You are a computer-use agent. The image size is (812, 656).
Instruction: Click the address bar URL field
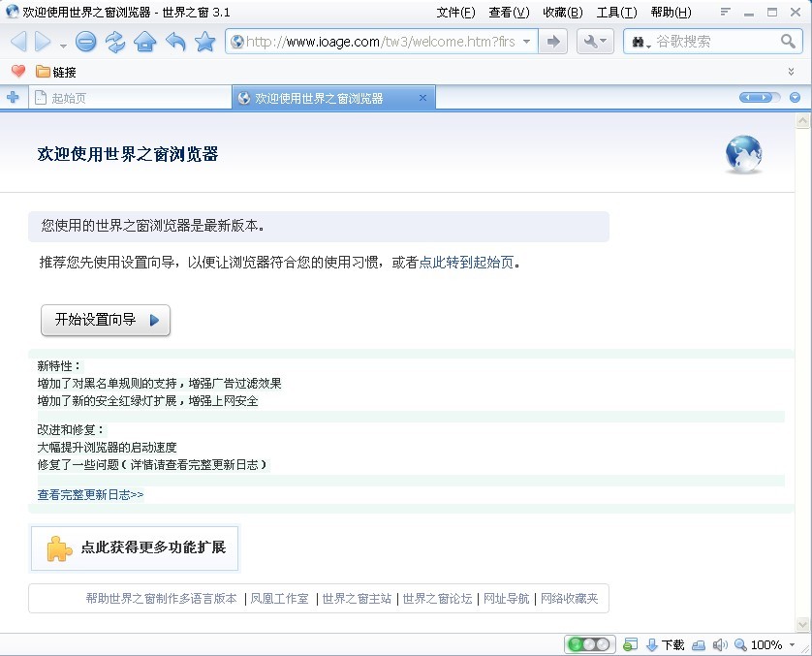click(x=381, y=42)
